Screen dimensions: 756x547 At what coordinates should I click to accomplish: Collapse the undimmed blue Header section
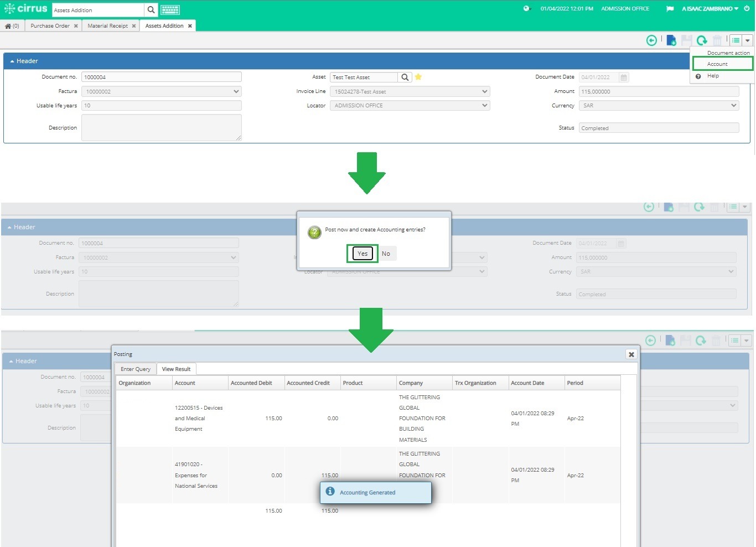[x=12, y=61]
